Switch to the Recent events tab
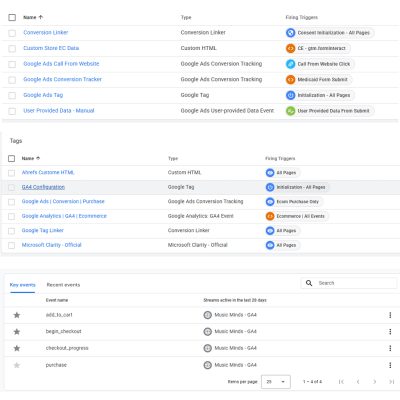 point(63,285)
